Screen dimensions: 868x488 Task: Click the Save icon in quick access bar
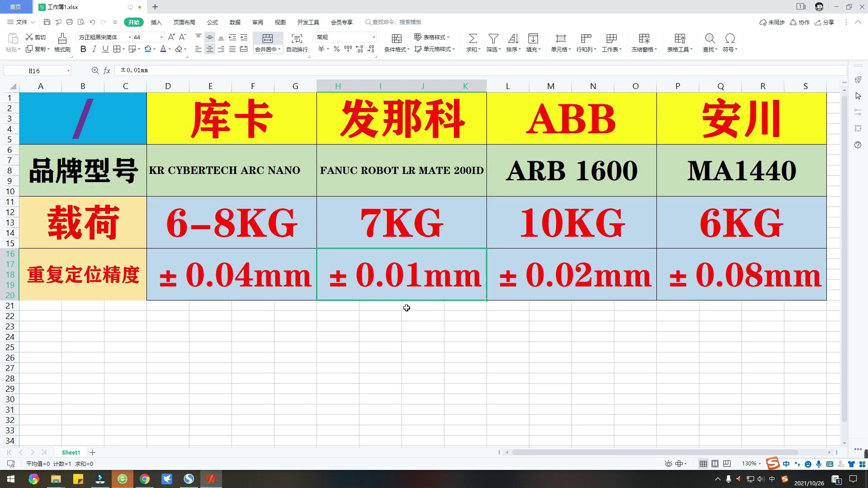(x=47, y=22)
